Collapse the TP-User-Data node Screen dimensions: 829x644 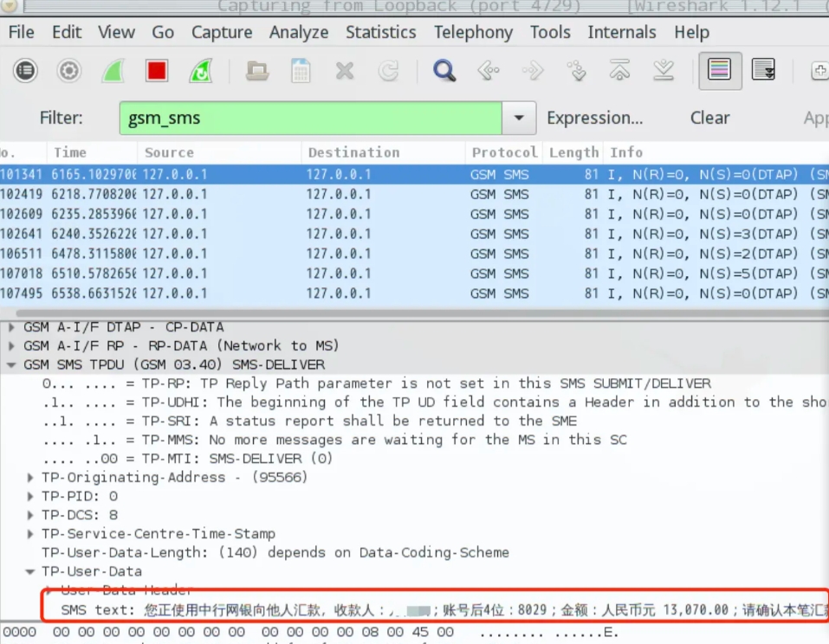[30, 571]
